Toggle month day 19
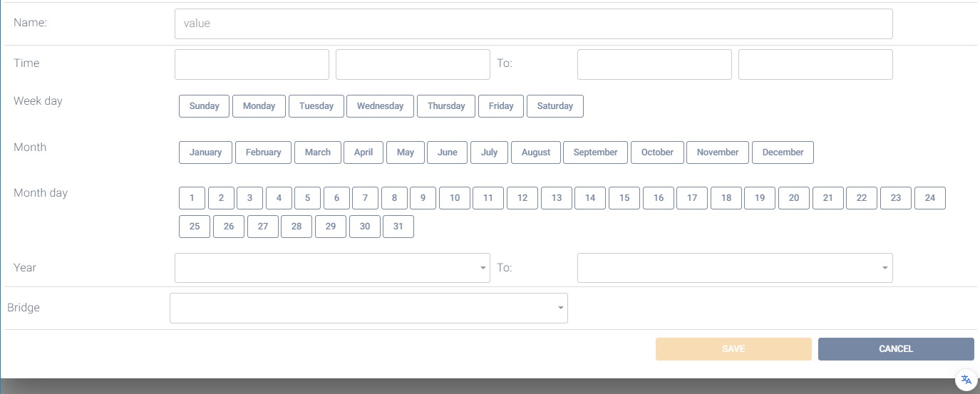The height and width of the screenshot is (394, 980). (x=760, y=198)
